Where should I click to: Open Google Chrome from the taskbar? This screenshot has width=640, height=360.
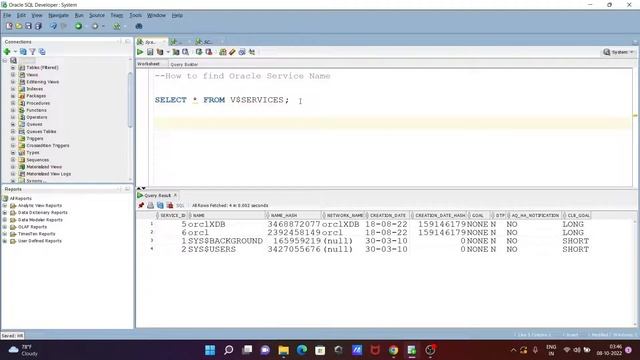pyautogui.click(x=393, y=350)
